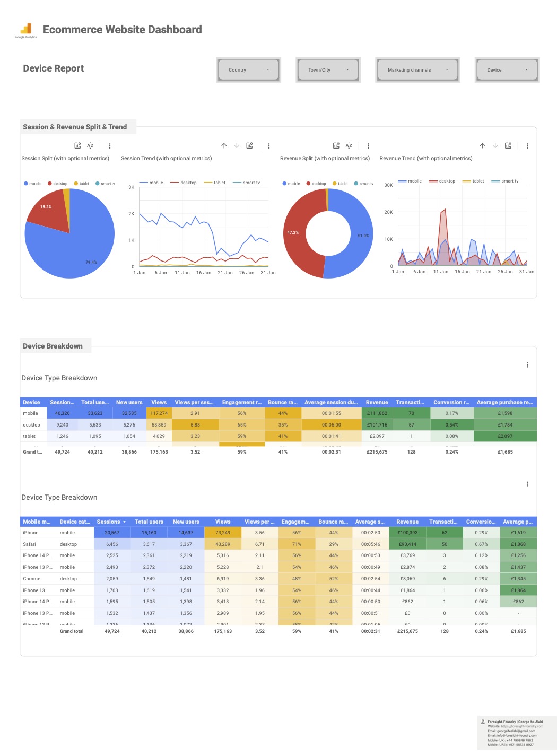Open the three-dot menu above Session Split chart
This screenshot has width=557, height=756.
110,145
